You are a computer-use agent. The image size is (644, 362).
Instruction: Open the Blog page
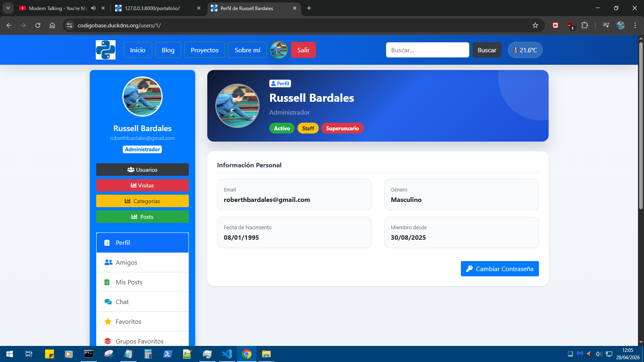click(168, 50)
